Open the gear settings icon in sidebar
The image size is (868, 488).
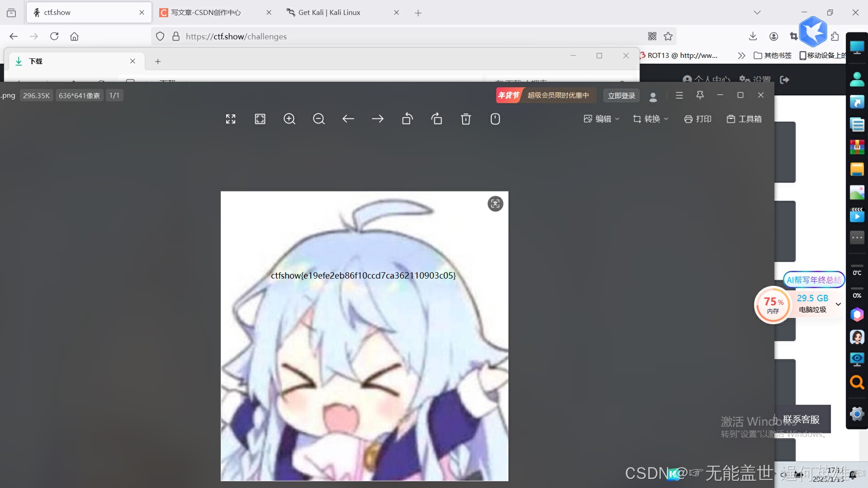pyautogui.click(x=857, y=413)
